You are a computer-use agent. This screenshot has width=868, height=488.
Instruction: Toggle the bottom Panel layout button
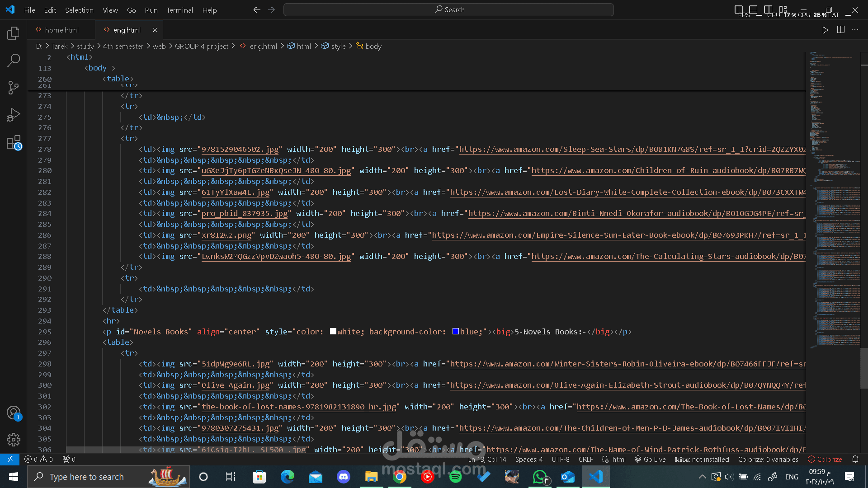pyautogui.click(x=753, y=9)
